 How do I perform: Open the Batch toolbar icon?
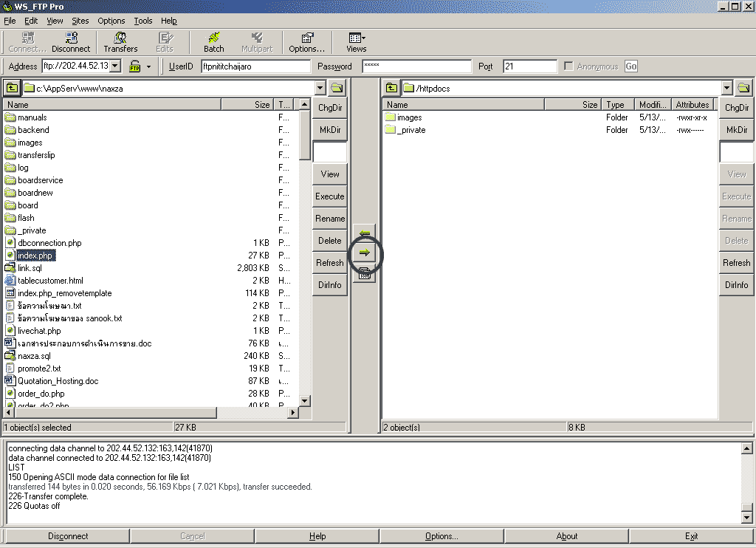(x=213, y=42)
